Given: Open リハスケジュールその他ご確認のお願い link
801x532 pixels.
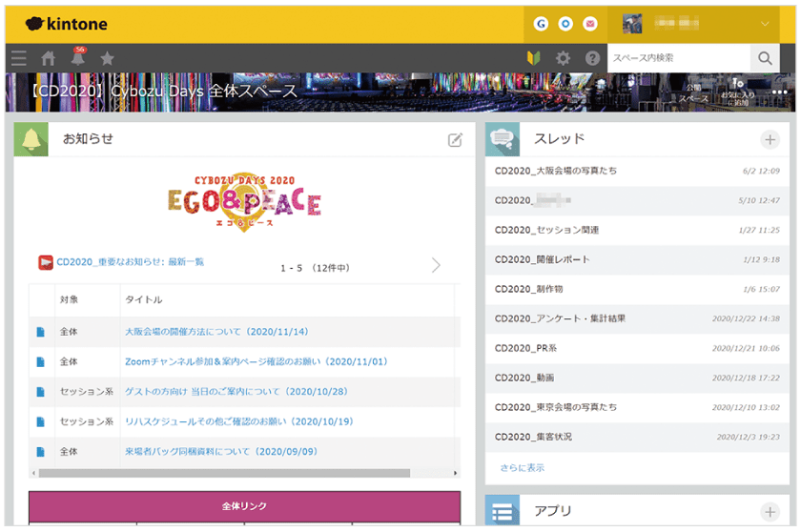Looking at the screenshot, I should click(x=239, y=421).
